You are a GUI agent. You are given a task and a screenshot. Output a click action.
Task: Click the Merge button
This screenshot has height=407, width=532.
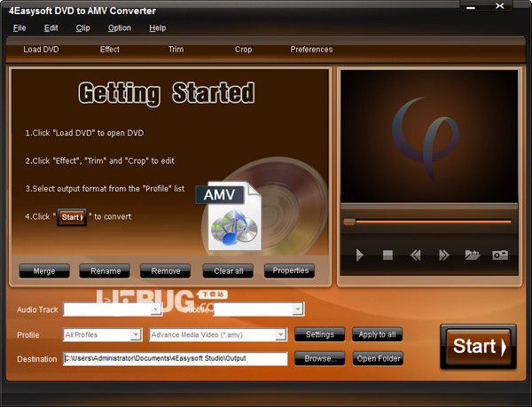(44, 271)
